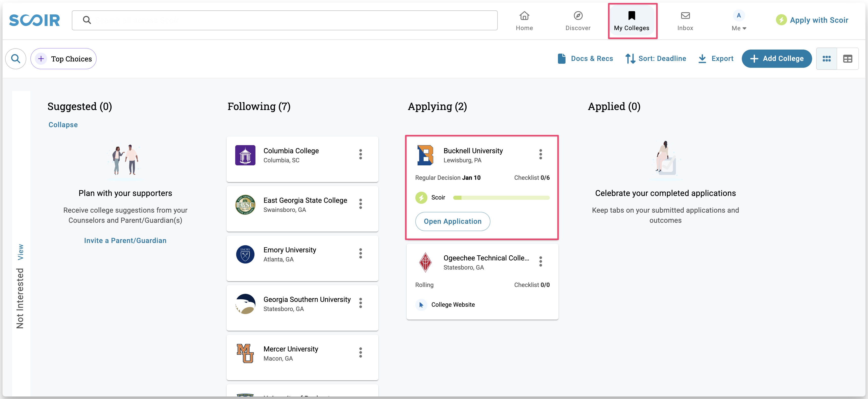Click the Scoir application progress bar

pos(501,198)
